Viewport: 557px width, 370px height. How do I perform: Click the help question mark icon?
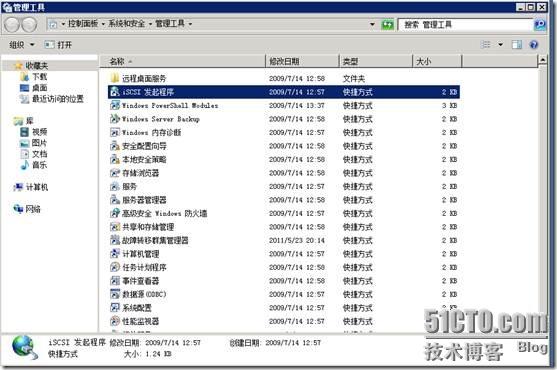[x=534, y=44]
